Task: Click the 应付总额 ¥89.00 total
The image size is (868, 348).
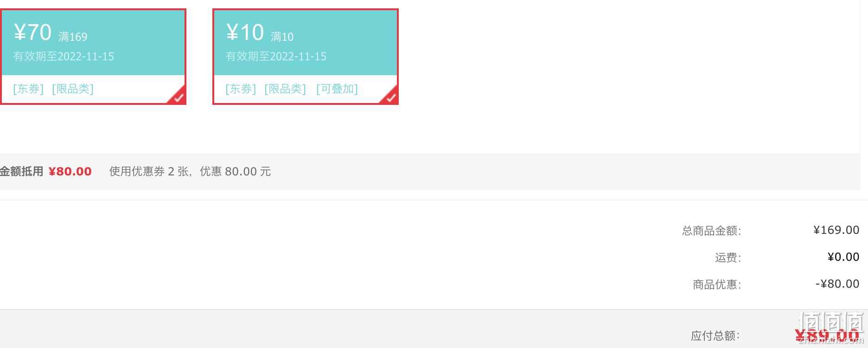Action: pyautogui.click(x=827, y=335)
